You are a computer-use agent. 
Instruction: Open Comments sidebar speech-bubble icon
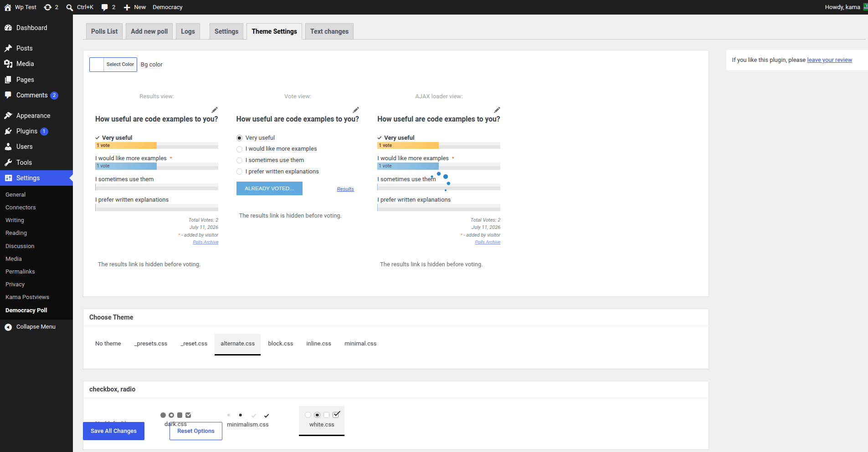[8, 95]
